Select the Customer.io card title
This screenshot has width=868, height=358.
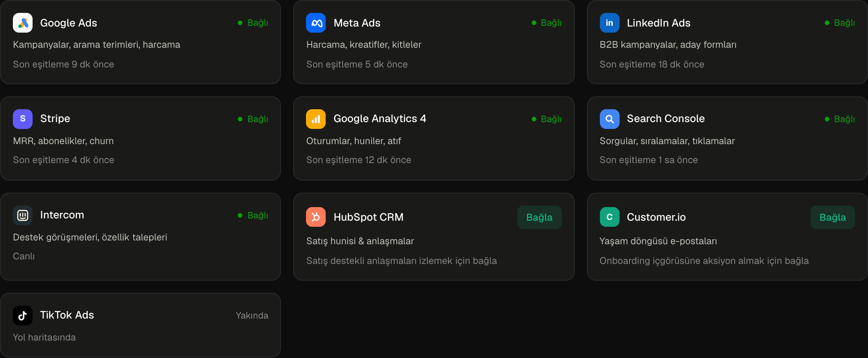[x=656, y=217]
